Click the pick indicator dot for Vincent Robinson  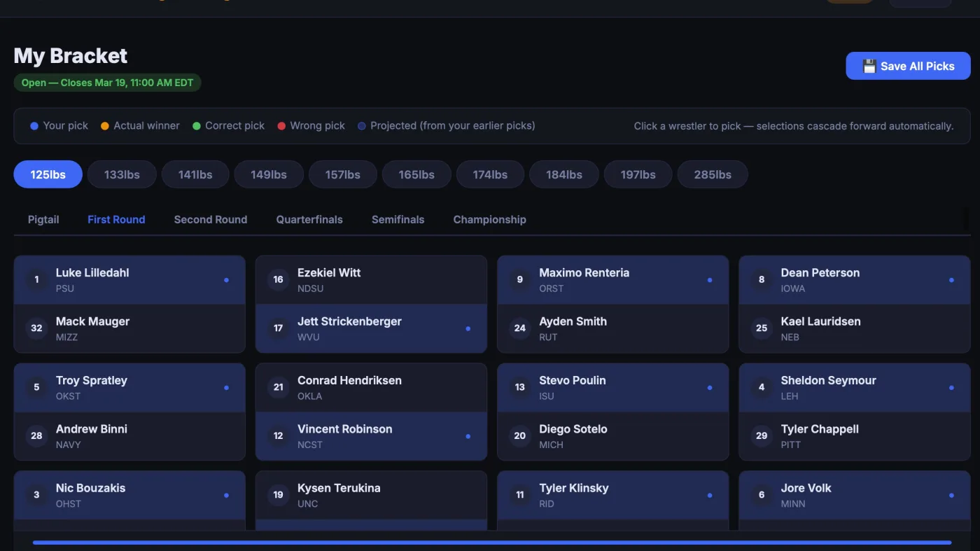click(468, 436)
